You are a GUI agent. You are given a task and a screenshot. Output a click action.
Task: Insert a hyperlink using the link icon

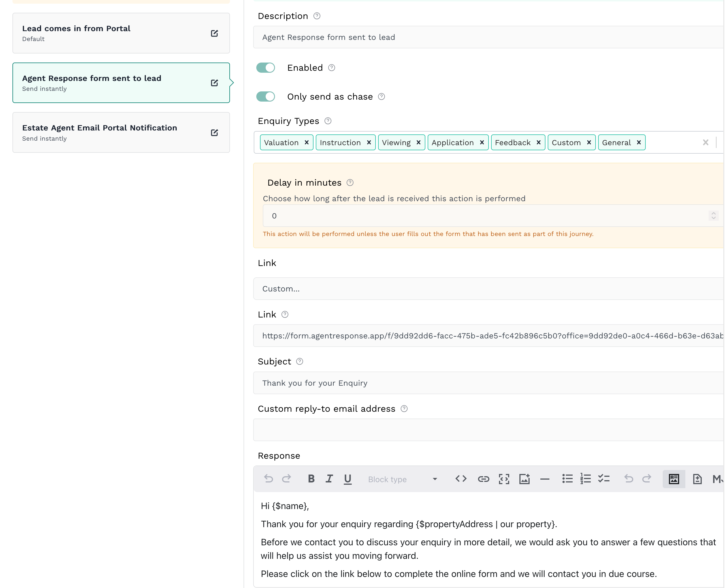(x=483, y=478)
